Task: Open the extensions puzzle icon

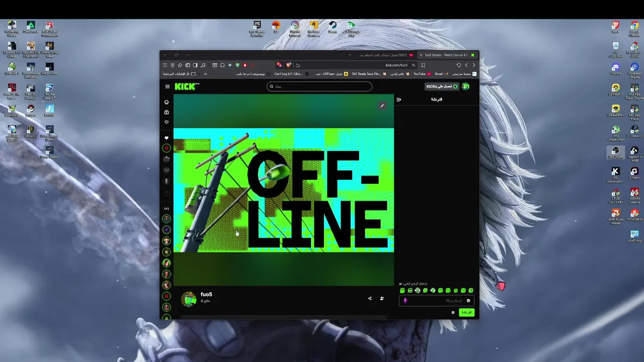Action: 222,65
